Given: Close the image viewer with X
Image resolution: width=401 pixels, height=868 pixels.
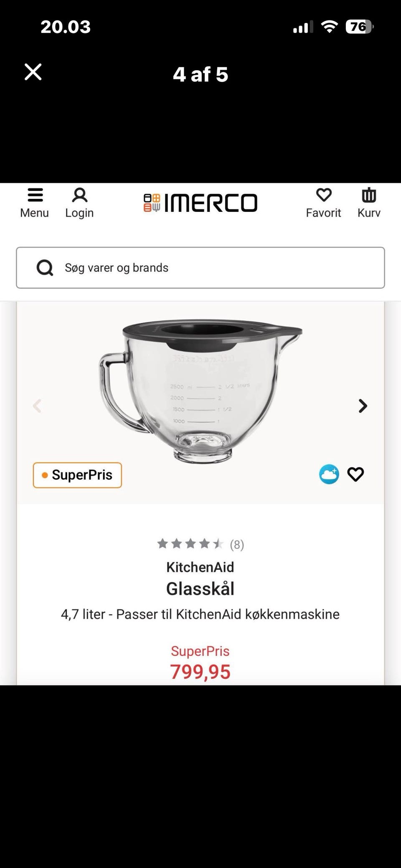Looking at the screenshot, I should pos(33,72).
